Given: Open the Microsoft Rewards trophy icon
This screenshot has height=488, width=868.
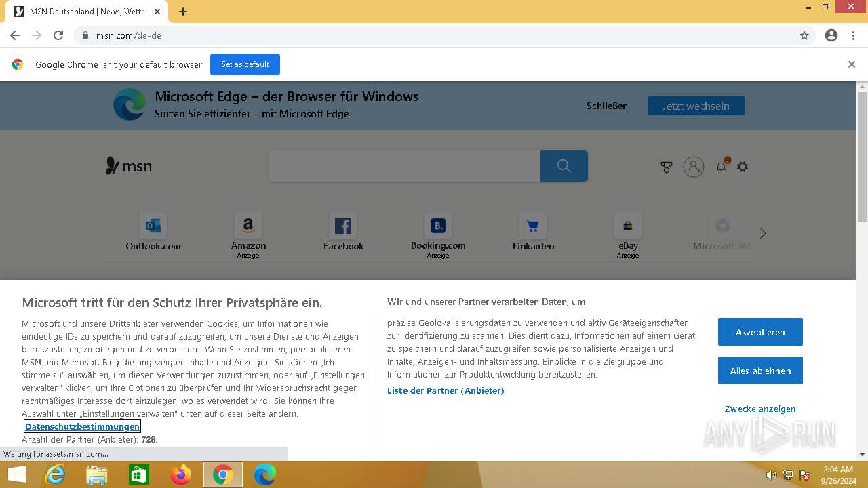Looking at the screenshot, I should tap(667, 167).
